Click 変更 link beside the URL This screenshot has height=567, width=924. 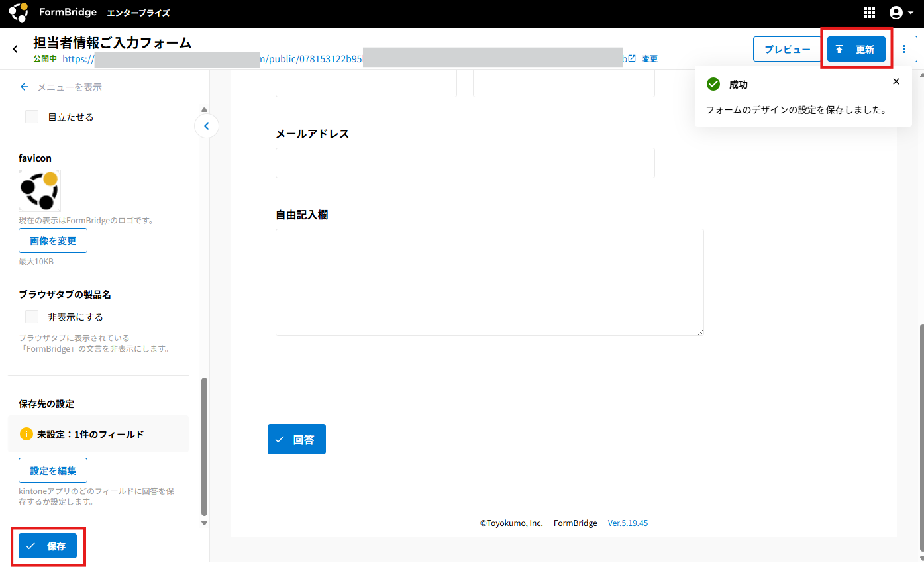(x=650, y=59)
